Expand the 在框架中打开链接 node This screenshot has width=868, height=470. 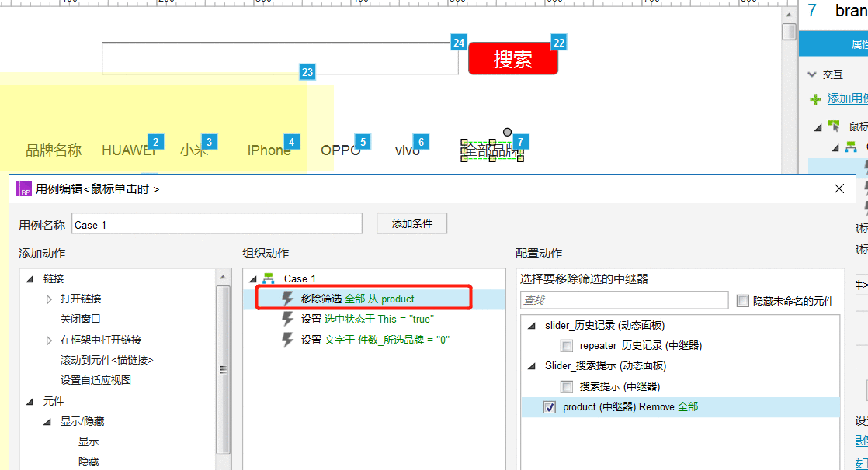coord(49,340)
